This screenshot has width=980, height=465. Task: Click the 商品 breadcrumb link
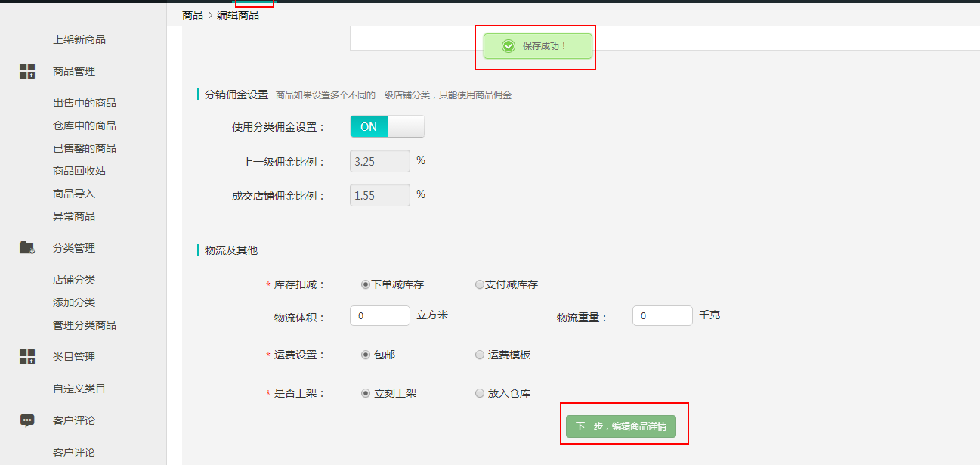tap(193, 15)
